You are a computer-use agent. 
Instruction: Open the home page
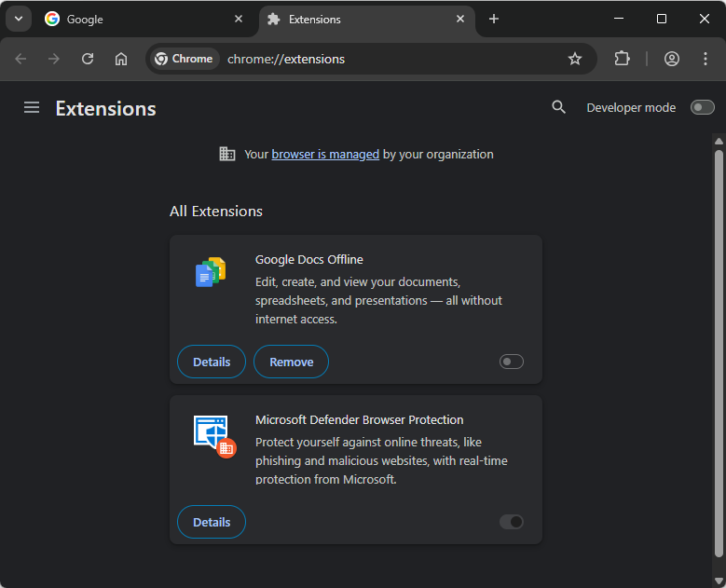tap(121, 59)
